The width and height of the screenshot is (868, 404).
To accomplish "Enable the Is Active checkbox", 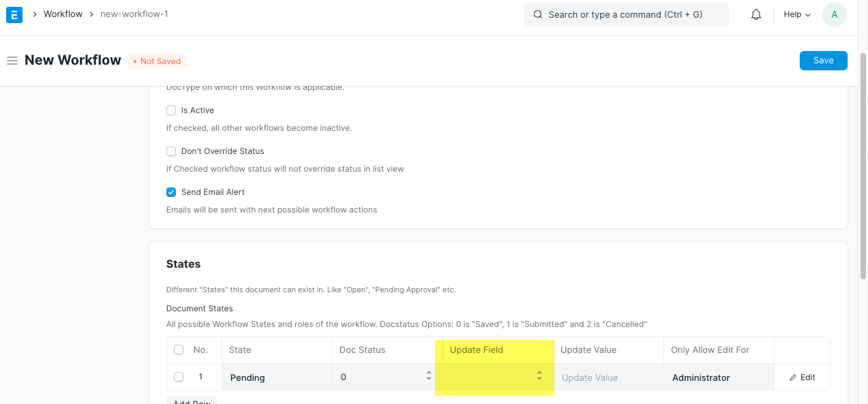I will pos(171,110).
